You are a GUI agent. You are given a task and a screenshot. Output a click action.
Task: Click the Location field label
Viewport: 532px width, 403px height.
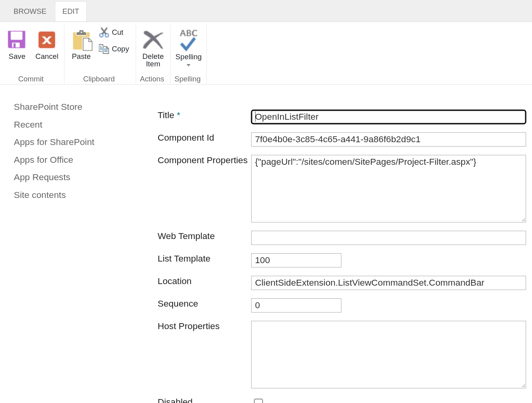[174, 281]
